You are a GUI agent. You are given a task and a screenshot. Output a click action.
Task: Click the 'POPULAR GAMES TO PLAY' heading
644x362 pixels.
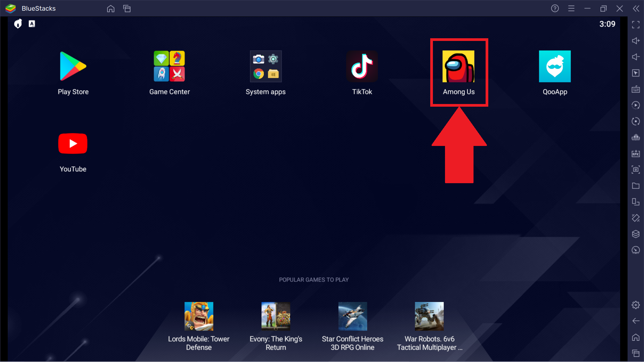click(x=314, y=280)
